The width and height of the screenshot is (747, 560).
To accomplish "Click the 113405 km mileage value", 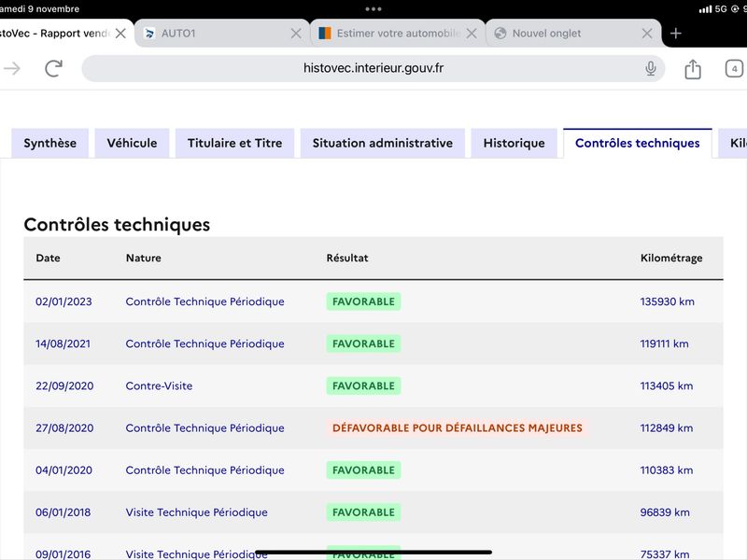I will [x=667, y=385].
